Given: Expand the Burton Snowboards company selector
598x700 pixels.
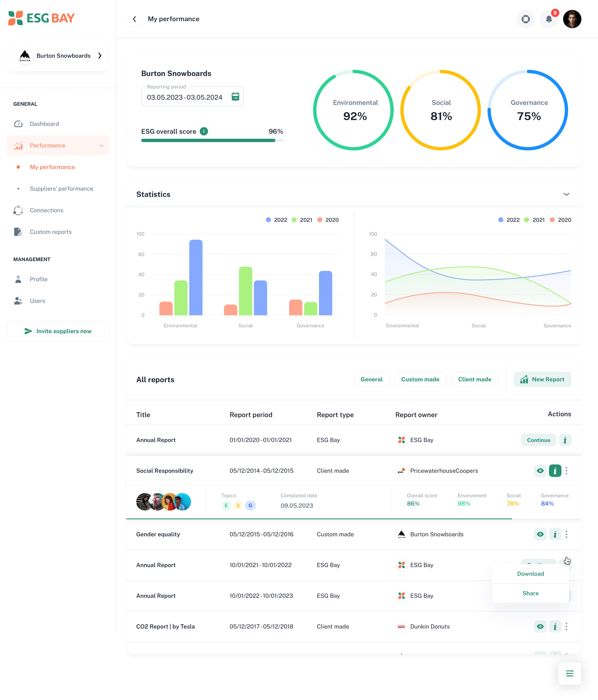Looking at the screenshot, I should 100,56.
